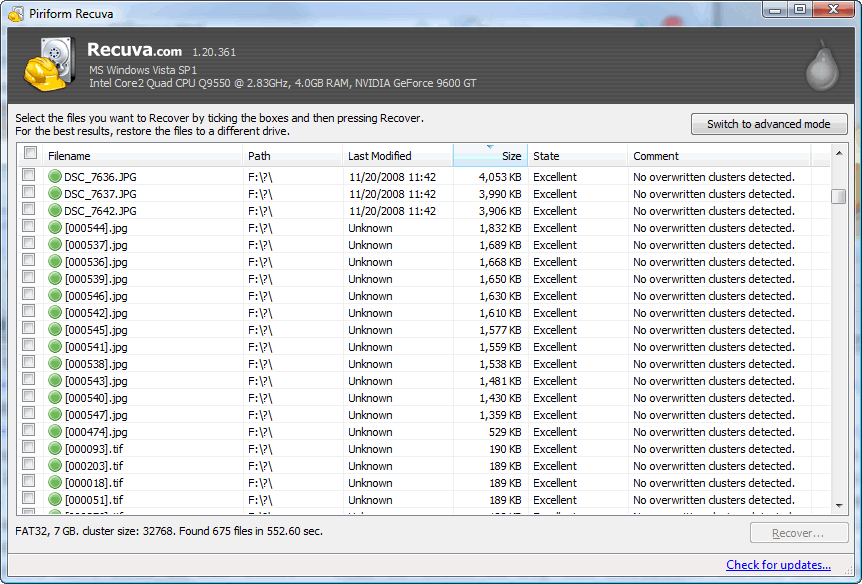Click green status icon for [000538].jpg
This screenshot has height=584, width=862.
click(54, 364)
